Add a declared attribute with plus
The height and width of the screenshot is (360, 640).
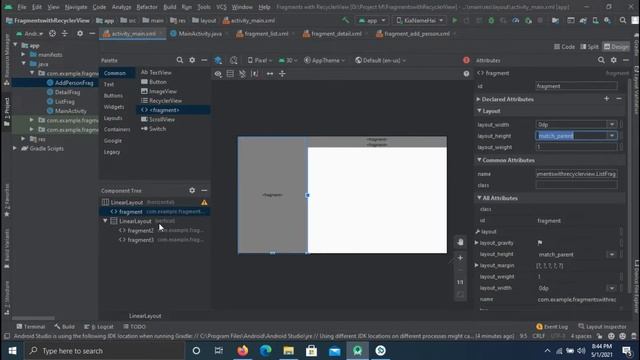(x=607, y=99)
